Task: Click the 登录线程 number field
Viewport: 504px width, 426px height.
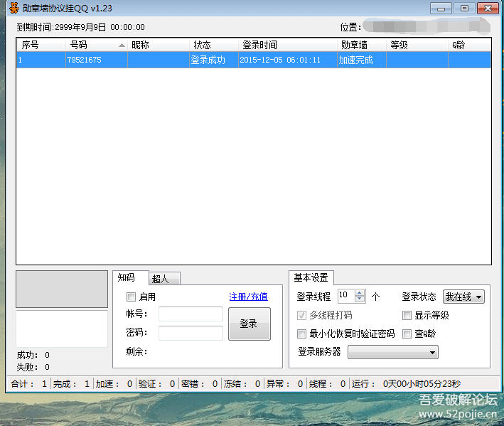Action: [346, 296]
